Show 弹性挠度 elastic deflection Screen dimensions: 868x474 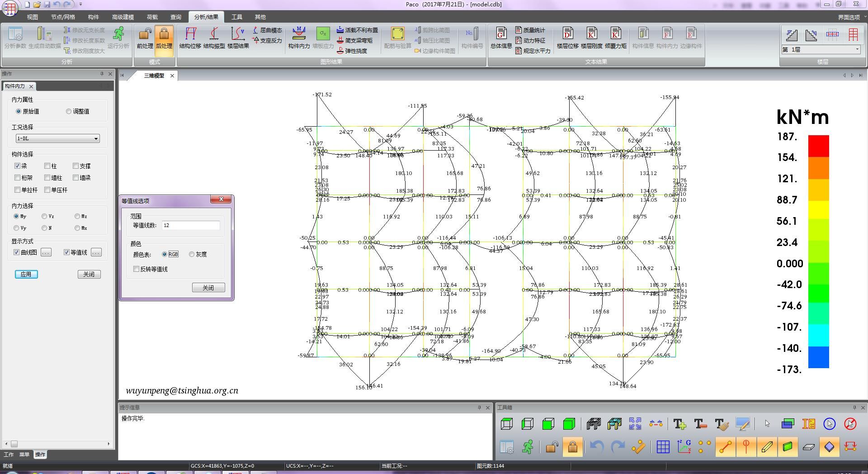point(352,51)
